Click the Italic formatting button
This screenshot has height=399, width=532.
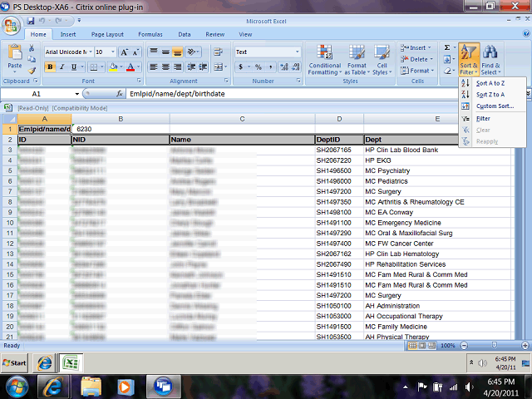coord(62,67)
